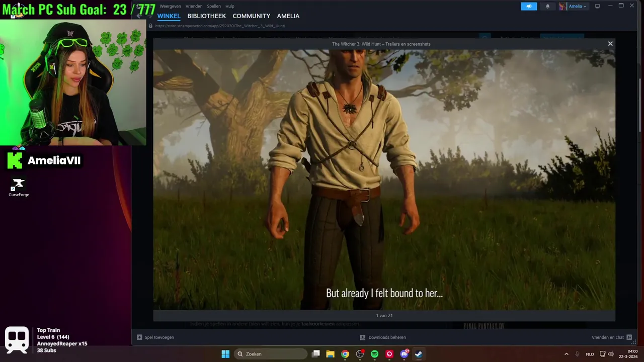Open File Explorer from the taskbar
Image resolution: width=644 pixels, height=362 pixels.
coord(330,354)
